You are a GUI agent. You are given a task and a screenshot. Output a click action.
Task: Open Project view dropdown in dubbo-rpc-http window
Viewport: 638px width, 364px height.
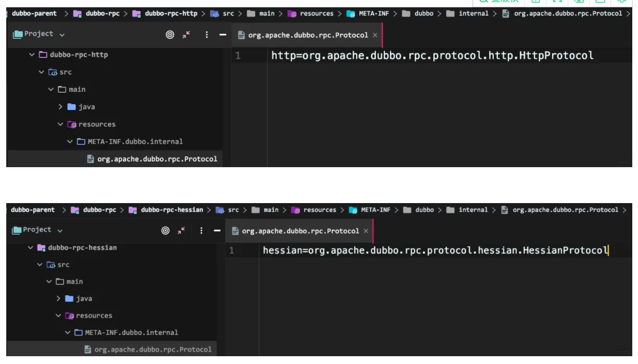pos(39,34)
